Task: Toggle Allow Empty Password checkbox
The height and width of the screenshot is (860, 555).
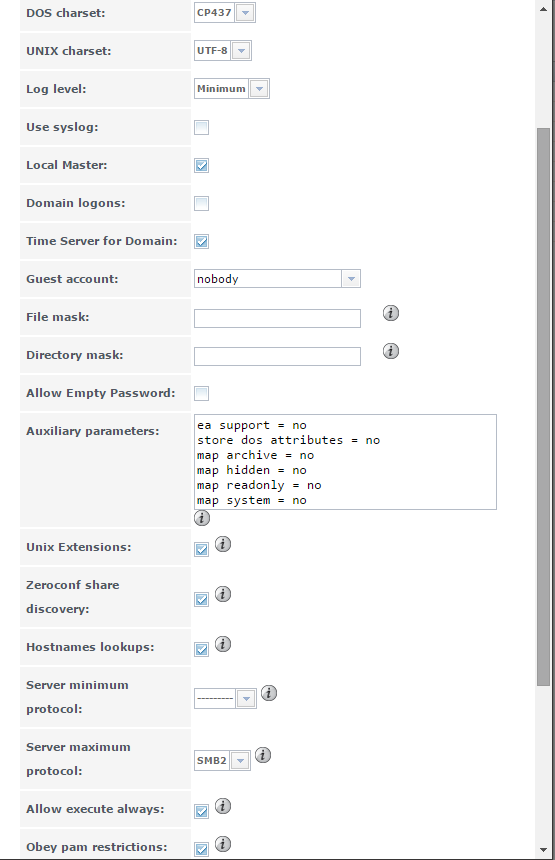Action: (x=202, y=393)
